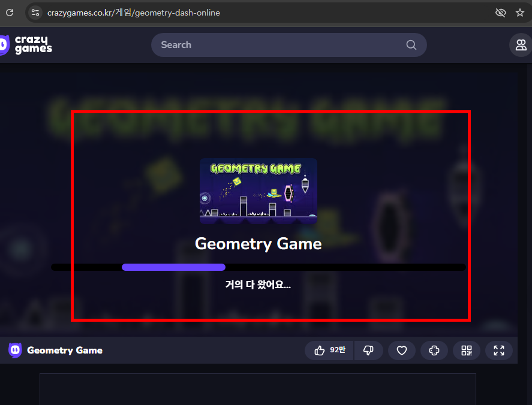This screenshot has height=405, width=532.
Task: Click the Geometry Game loading title text
Action: [x=258, y=244]
